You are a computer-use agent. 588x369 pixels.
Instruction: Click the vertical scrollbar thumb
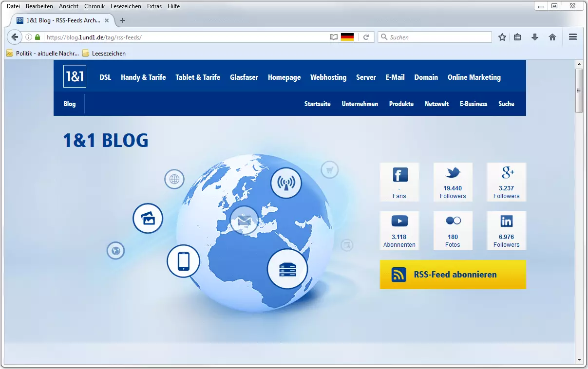(x=579, y=91)
